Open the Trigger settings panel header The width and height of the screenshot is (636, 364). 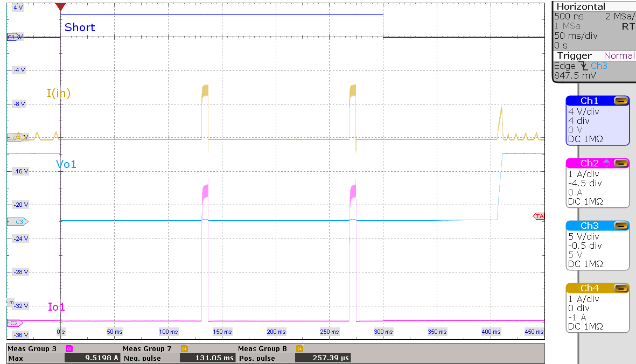[574, 55]
